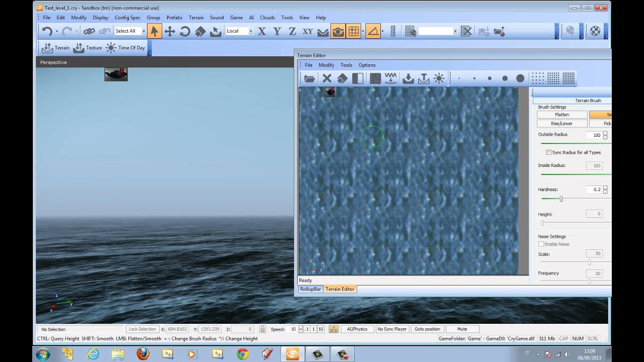The height and width of the screenshot is (362, 644).
Task: Enable Sync Radius for all Types
Action: [548, 152]
